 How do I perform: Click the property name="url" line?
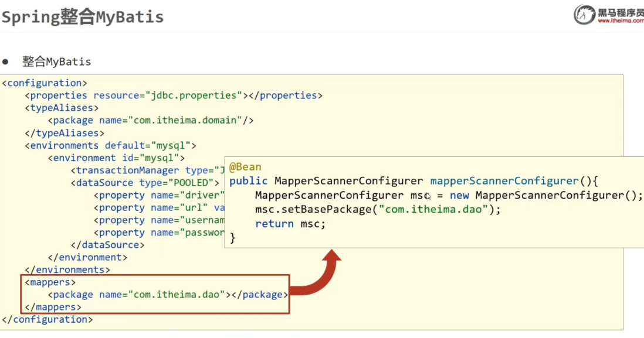pos(159,207)
